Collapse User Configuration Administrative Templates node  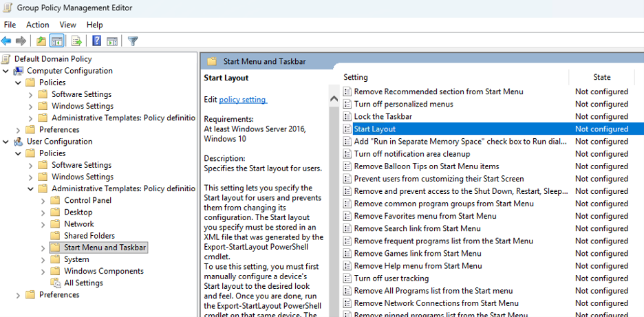click(30, 189)
